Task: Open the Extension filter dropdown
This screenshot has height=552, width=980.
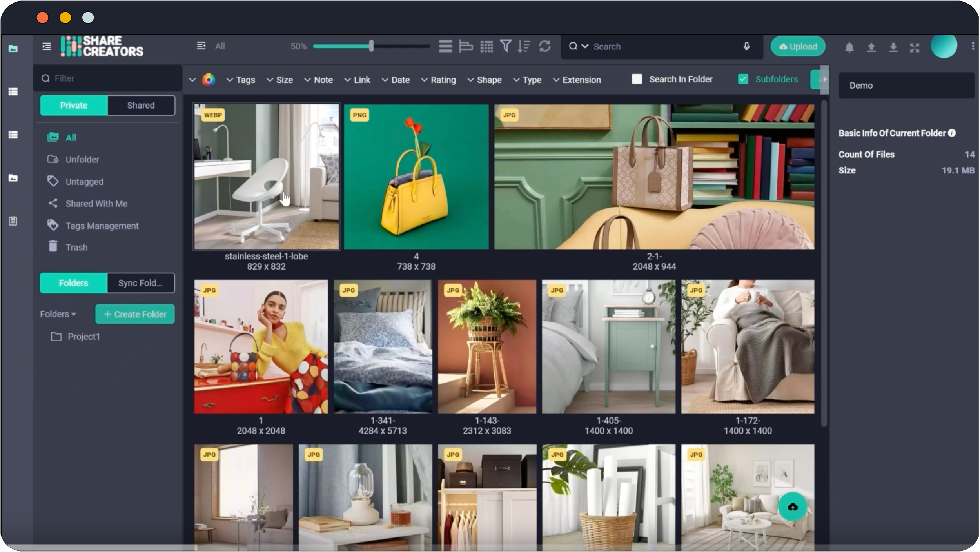Action: [577, 80]
